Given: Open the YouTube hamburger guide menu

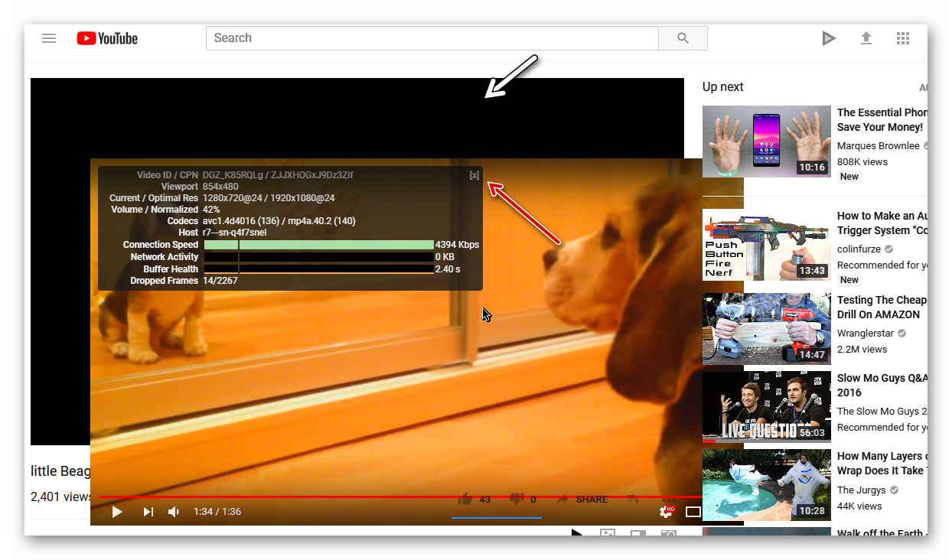Looking at the screenshot, I should click(x=49, y=38).
